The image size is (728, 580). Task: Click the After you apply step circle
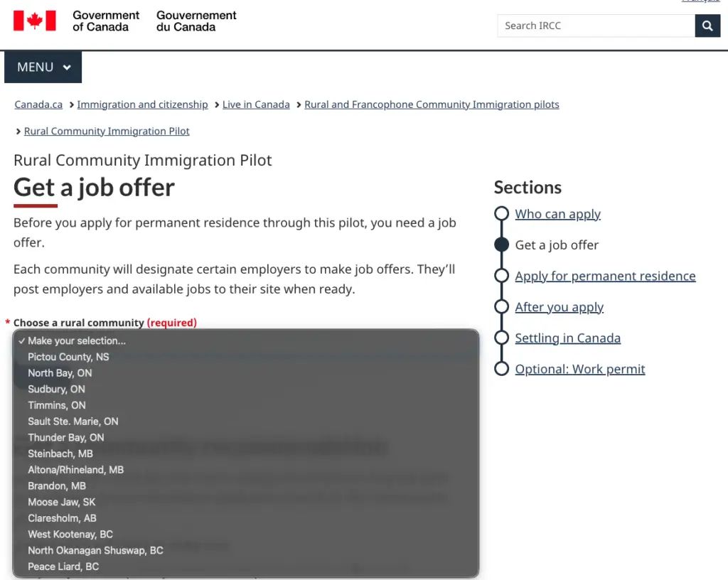coord(501,307)
